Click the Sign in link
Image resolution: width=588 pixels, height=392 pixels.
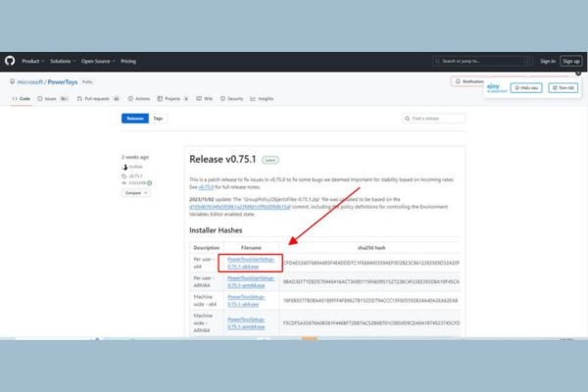[x=548, y=61]
